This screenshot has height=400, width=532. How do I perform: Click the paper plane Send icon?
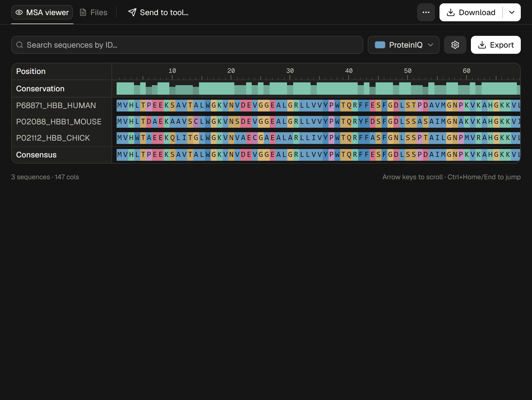[132, 12]
